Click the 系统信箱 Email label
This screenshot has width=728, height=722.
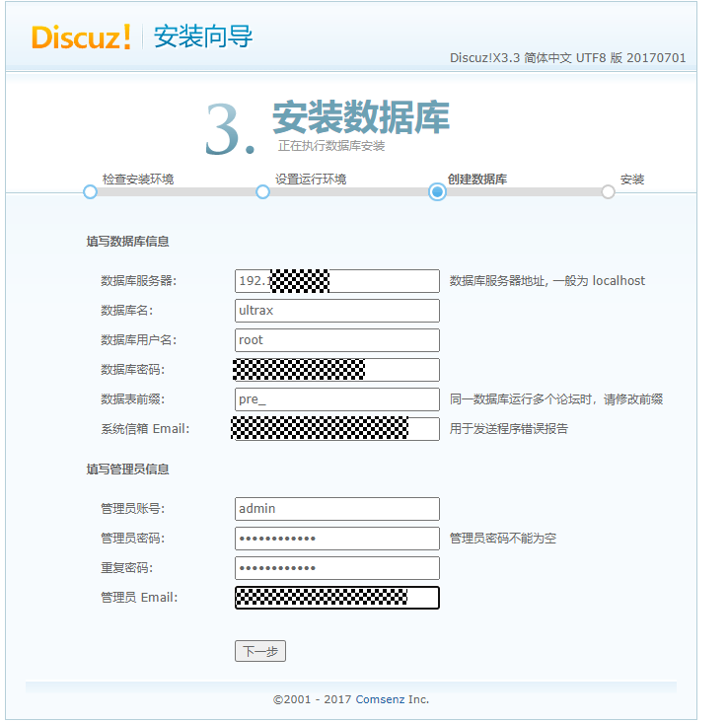tap(145, 428)
